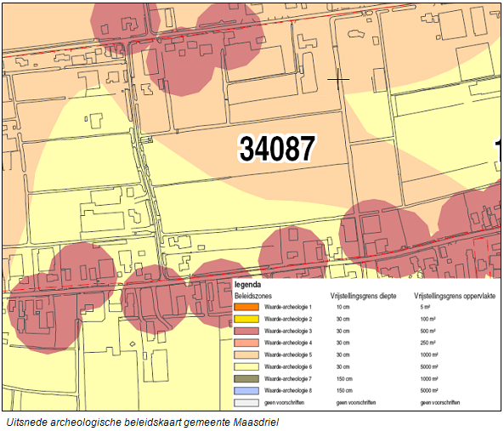Image resolution: width=504 pixels, height=431 pixels.
Task: Click the caption 'Uitsnede archeologische beleidskaart gemeente Maasdriel'
Action: pyautogui.click(x=143, y=422)
